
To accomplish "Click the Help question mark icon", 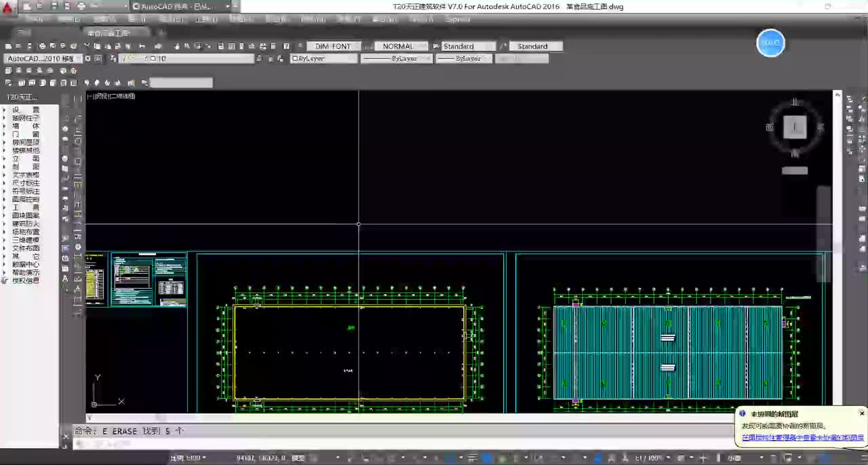I will point(286,46).
